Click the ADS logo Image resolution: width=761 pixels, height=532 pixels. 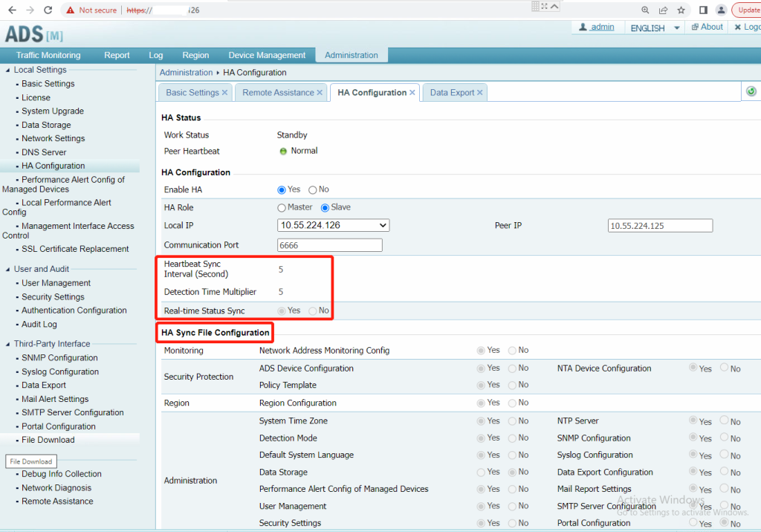tap(34, 34)
